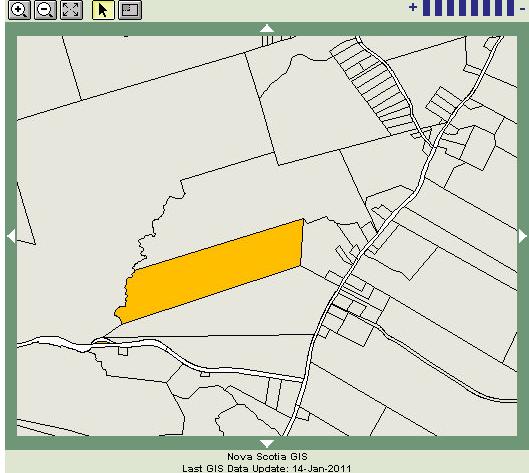This screenshot has height=473, width=529.
Task: Select the zoom in magnifier tool
Action: coord(19,10)
